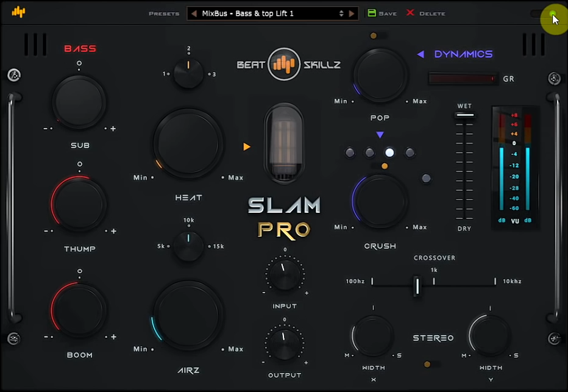
Task: Click the large Heat knob
Action: (x=188, y=144)
